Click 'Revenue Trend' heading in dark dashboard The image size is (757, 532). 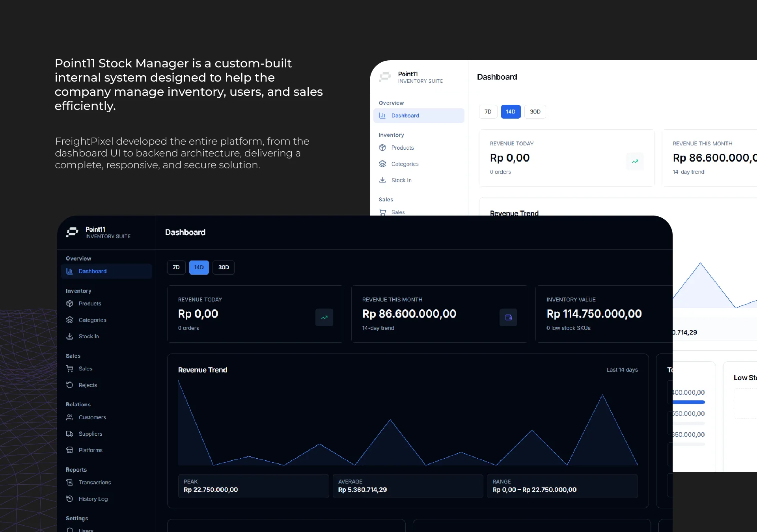click(x=203, y=370)
